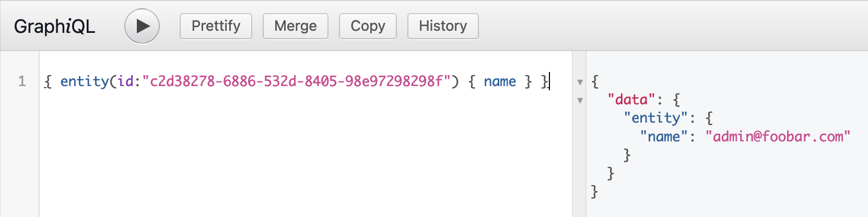Click the "name" key in the response
Viewport: 868px width, 217px height.
click(x=664, y=137)
